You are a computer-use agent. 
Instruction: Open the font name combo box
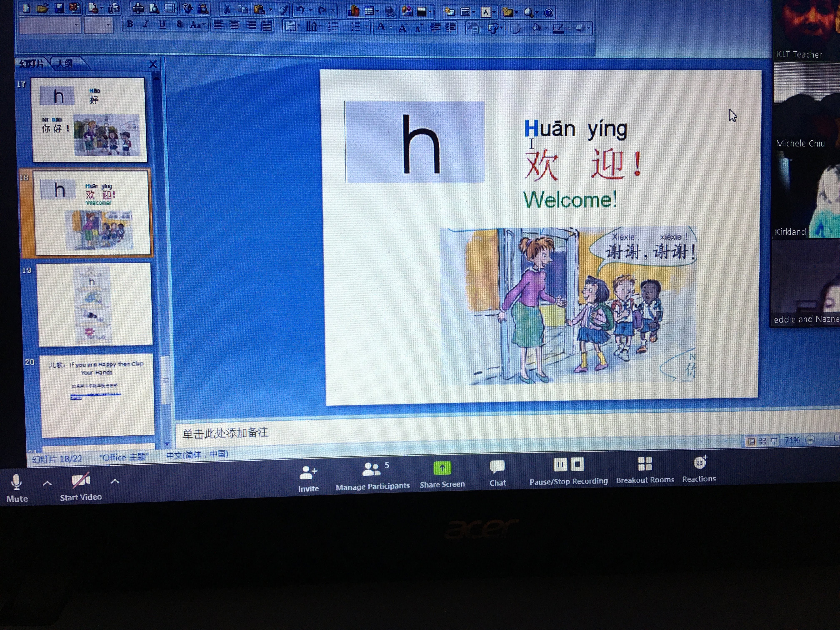50,25
